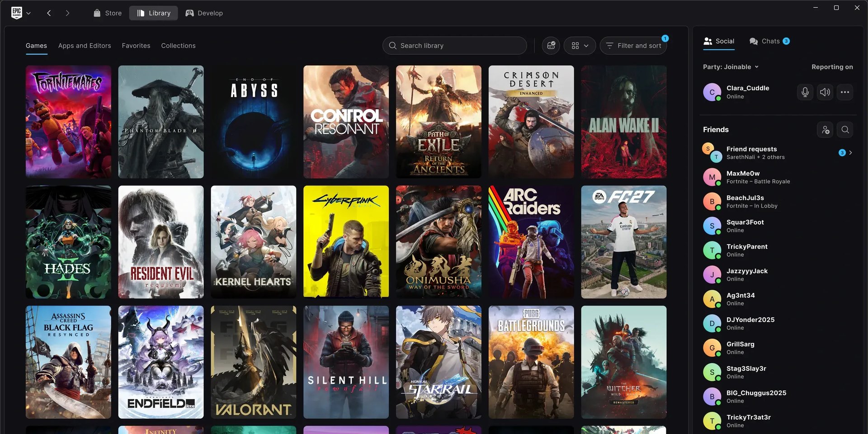
Task: Mute microphone for Clara_Cuddle's party
Action: (805, 92)
